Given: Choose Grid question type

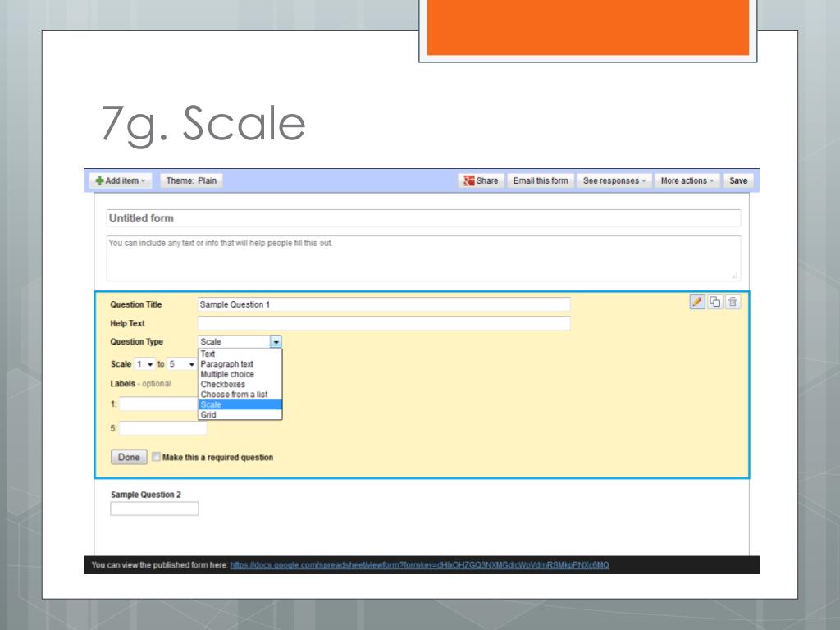Looking at the screenshot, I should pos(240,415).
